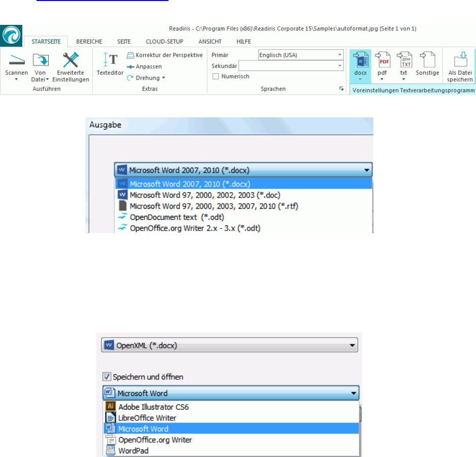Open the SEITE tab
Screen dimensions: 476x457
124,42
